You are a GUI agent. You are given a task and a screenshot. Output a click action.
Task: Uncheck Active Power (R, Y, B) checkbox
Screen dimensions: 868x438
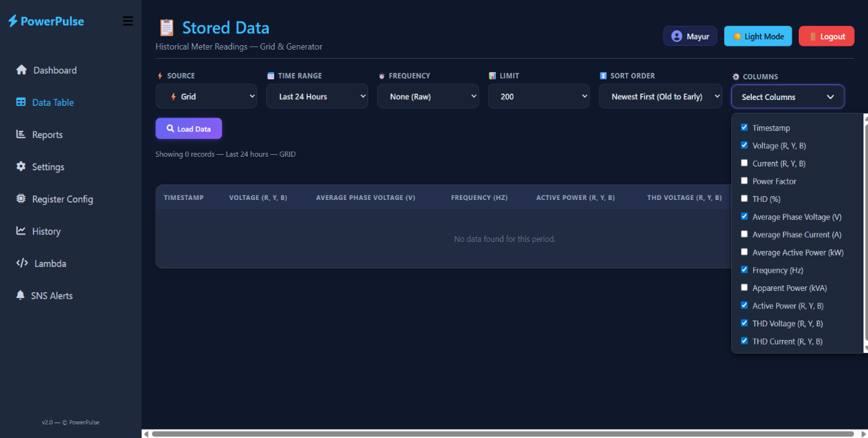coord(744,305)
